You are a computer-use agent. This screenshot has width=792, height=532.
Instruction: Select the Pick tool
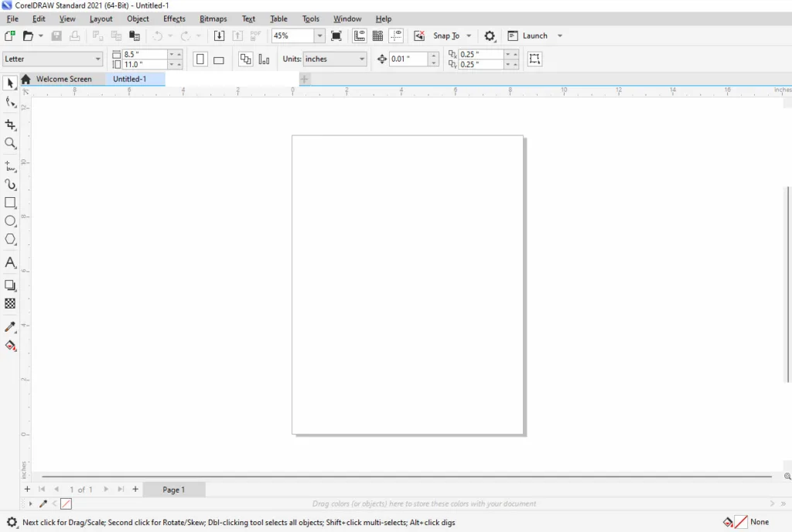[x=10, y=84]
